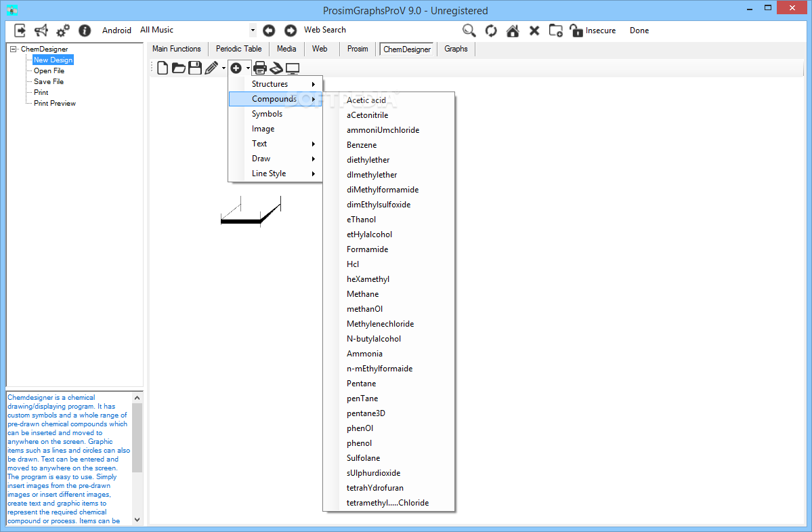Insert Hcl compound
Screen dimensions: 812x532
coord(389,264)
